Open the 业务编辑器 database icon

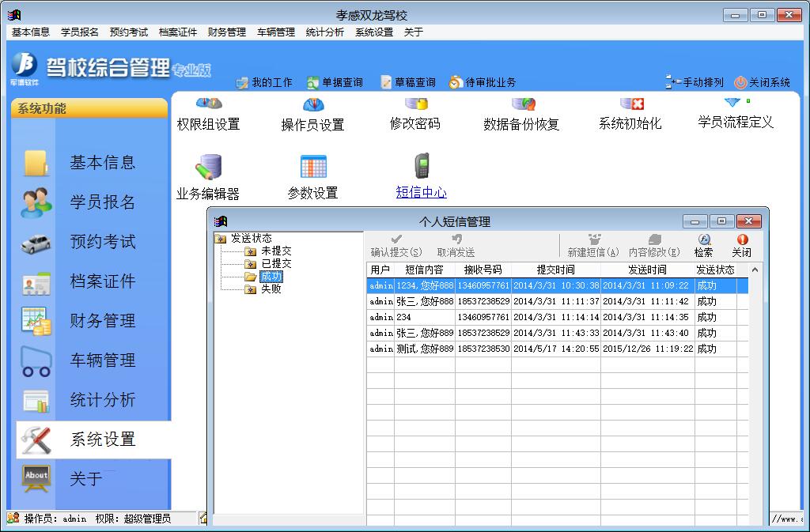208,167
